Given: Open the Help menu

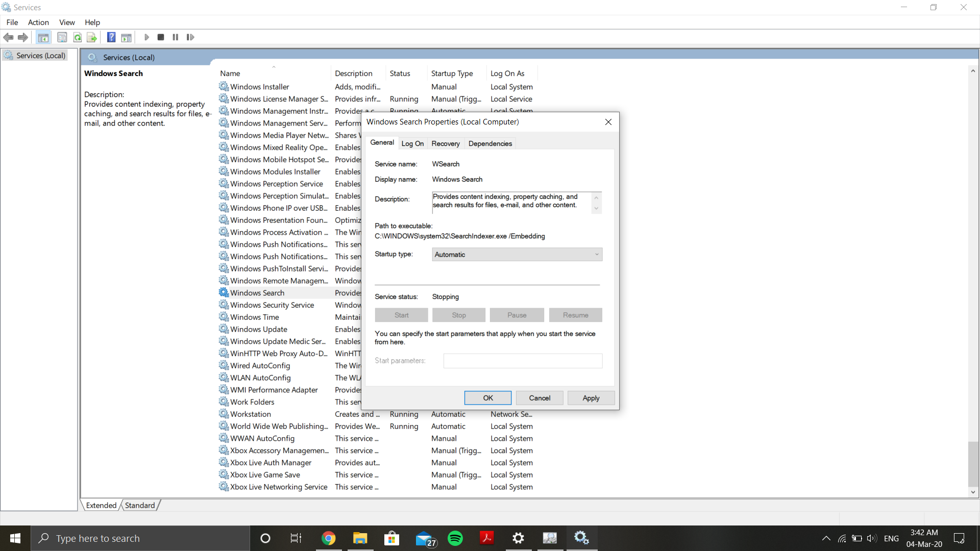Looking at the screenshot, I should (92, 22).
